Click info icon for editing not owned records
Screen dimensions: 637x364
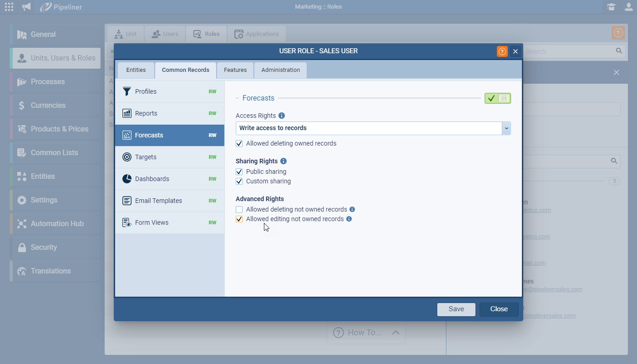pos(349,219)
